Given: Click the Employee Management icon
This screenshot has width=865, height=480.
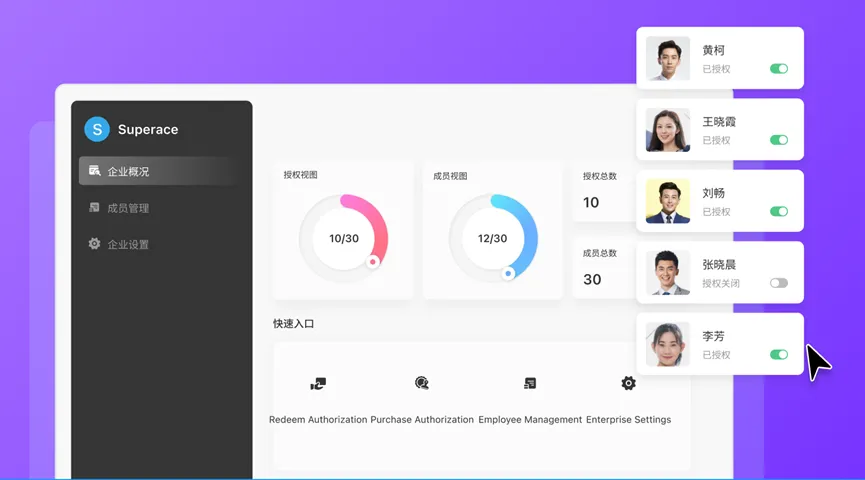Looking at the screenshot, I should [530, 383].
